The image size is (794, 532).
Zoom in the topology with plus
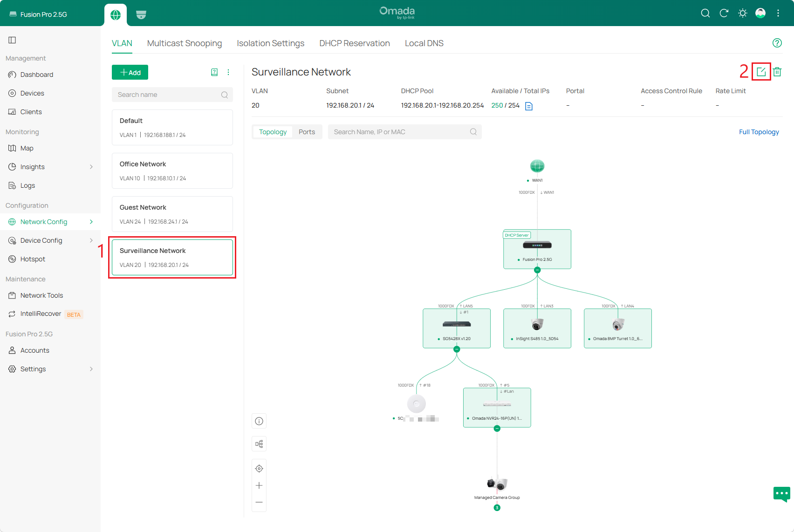(259, 485)
